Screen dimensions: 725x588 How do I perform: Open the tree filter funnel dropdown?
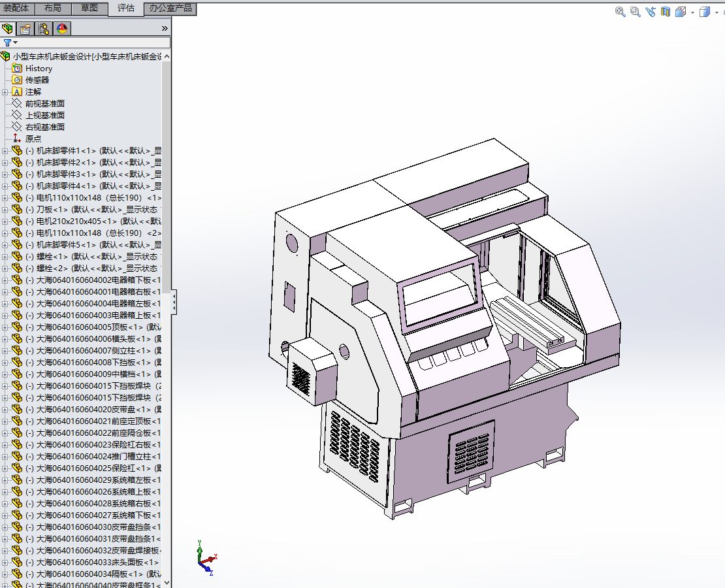pos(10,42)
